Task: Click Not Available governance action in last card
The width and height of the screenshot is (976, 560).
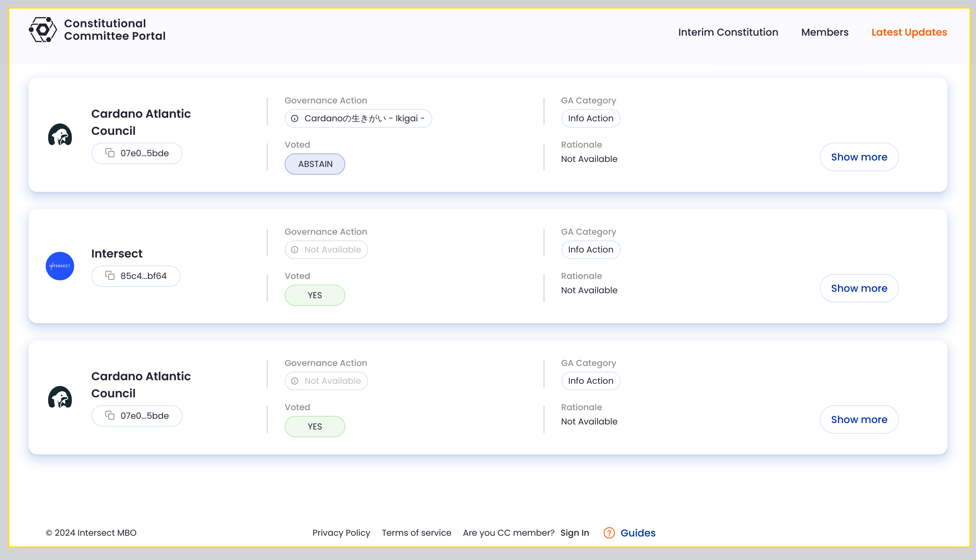Action: [x=326, y=381]
